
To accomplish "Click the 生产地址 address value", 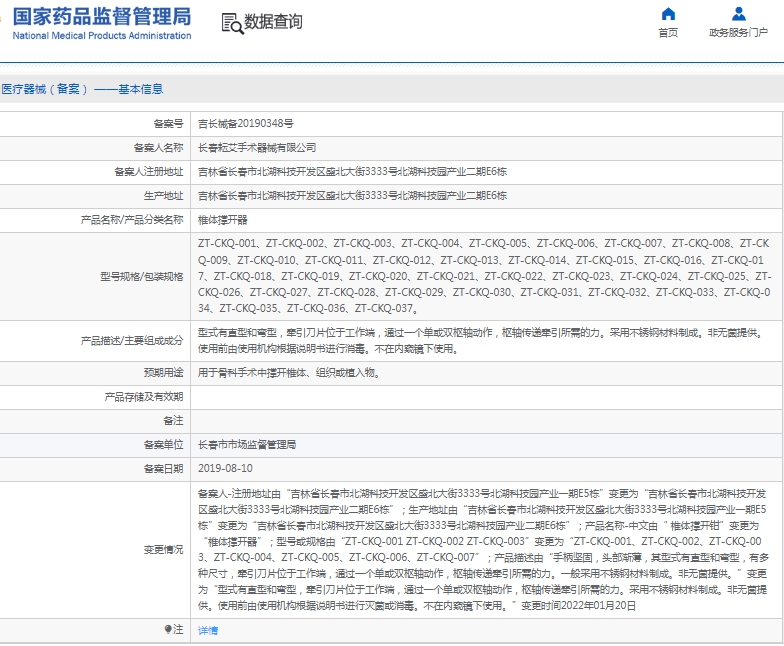I will click(x=352, y=196).
